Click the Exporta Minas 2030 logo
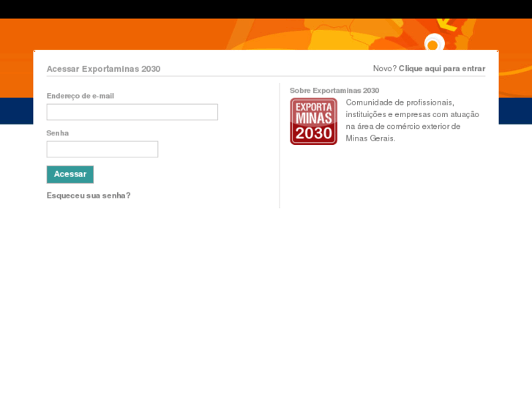 313,122
